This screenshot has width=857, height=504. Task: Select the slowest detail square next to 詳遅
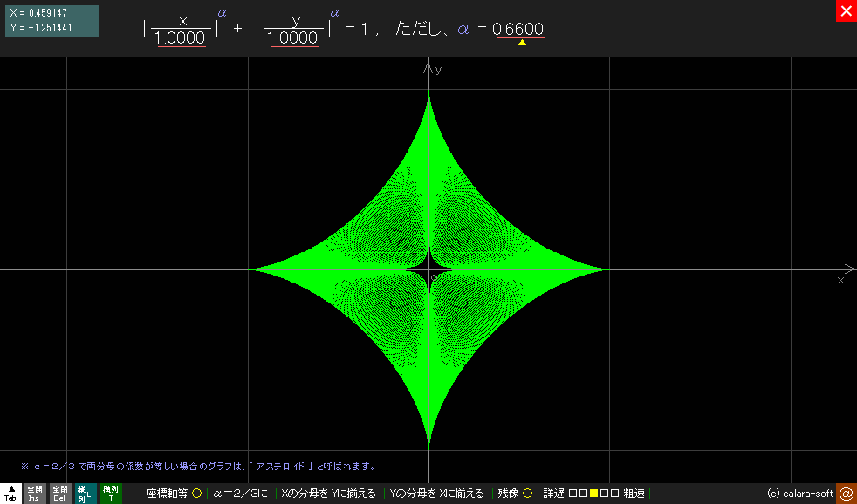tap(572, 494)
